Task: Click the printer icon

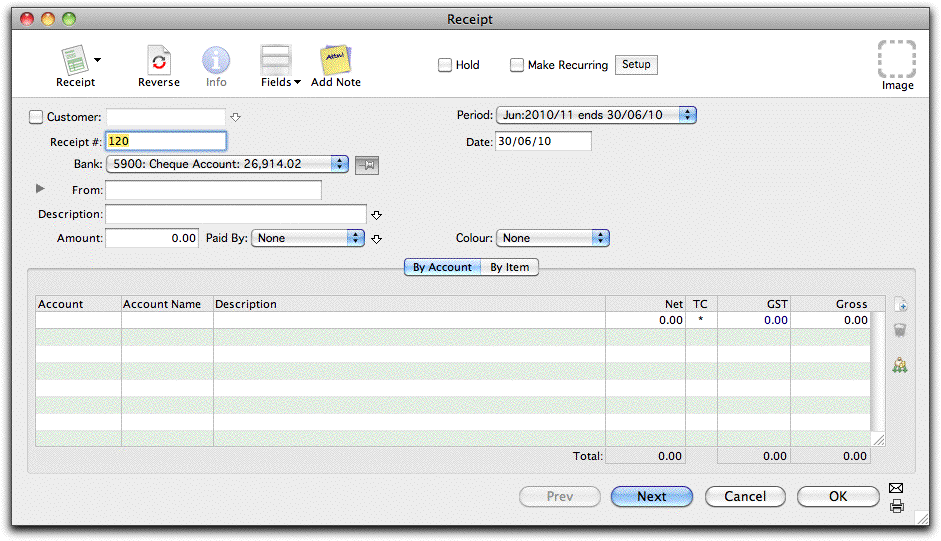Action: pos(897,506)
